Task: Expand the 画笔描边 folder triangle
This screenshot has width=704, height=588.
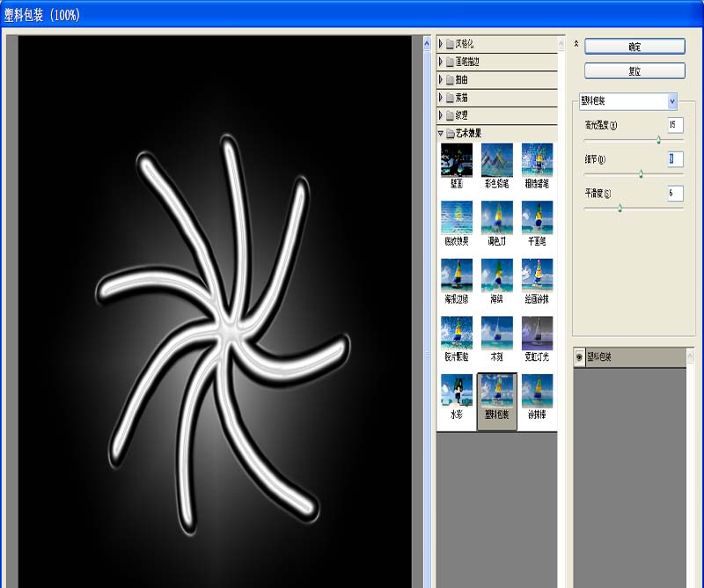Action: pos(441,62)
